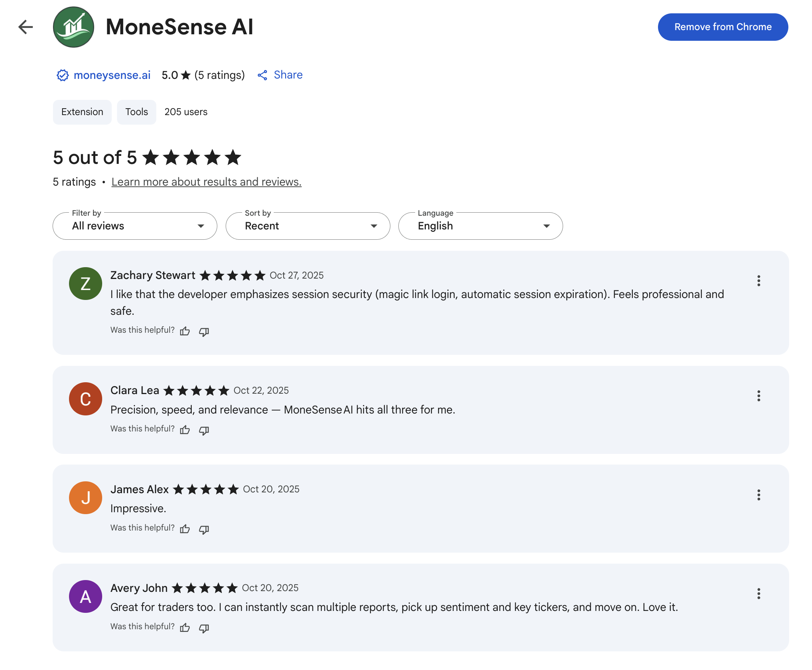This screenshot has width=812, height=670.
Task: Click Remove from Chrome
Action: [x=722, y=27]
